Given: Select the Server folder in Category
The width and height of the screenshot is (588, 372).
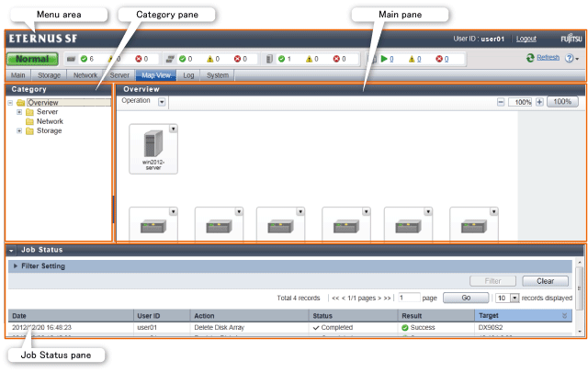Looking at the screenshot, I should click(x=47, y=112).
